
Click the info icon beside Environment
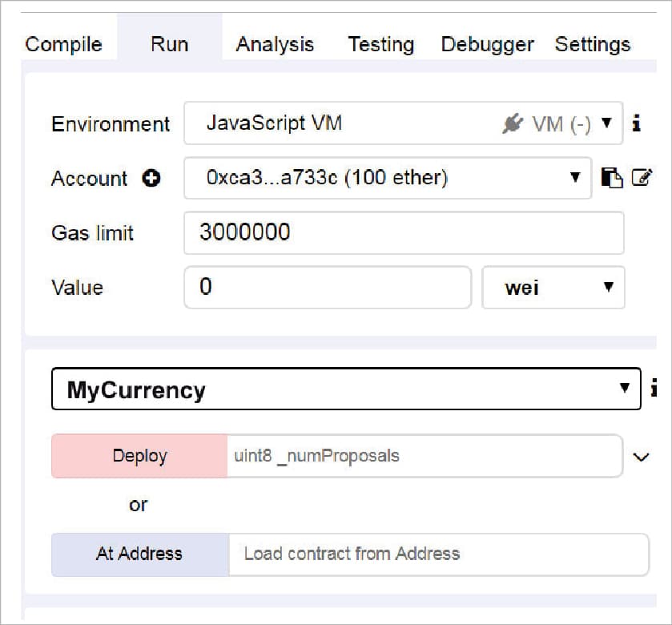[636, 123]
